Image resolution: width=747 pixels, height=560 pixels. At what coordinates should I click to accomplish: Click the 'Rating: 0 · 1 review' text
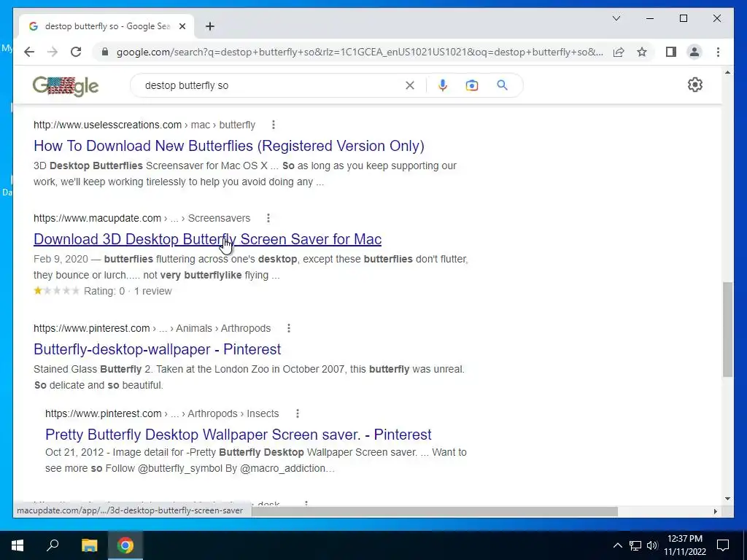tap(128, 291)
